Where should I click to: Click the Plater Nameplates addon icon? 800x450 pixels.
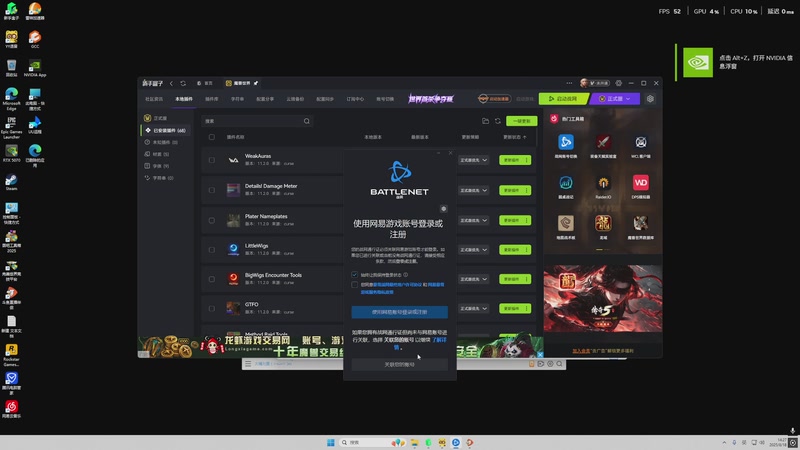[x=233, y=220]
